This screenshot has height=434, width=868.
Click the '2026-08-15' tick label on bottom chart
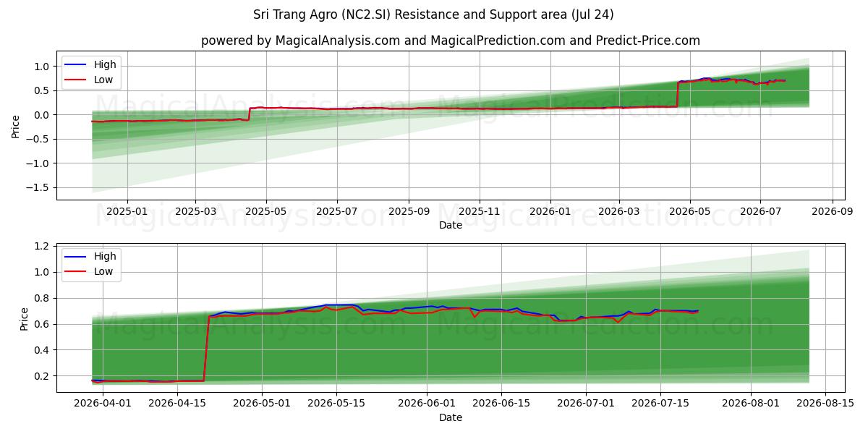pyautogui.click(x=826, y=403)
